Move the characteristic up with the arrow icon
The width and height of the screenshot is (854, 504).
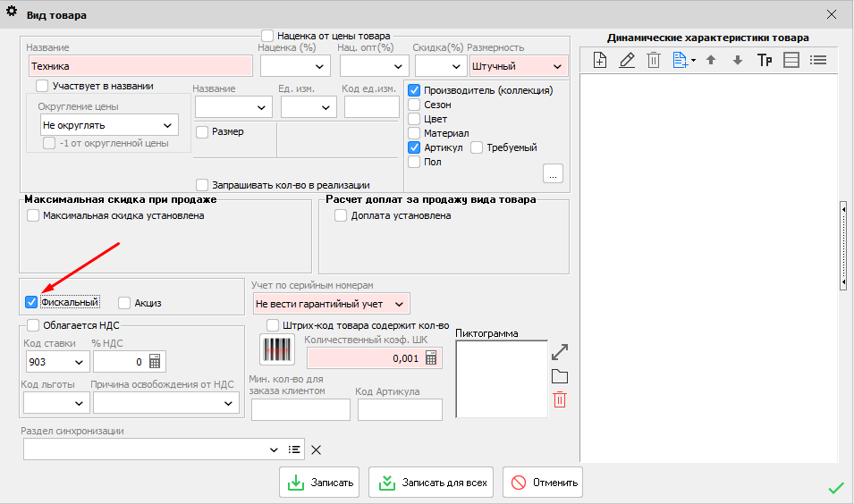711,61
